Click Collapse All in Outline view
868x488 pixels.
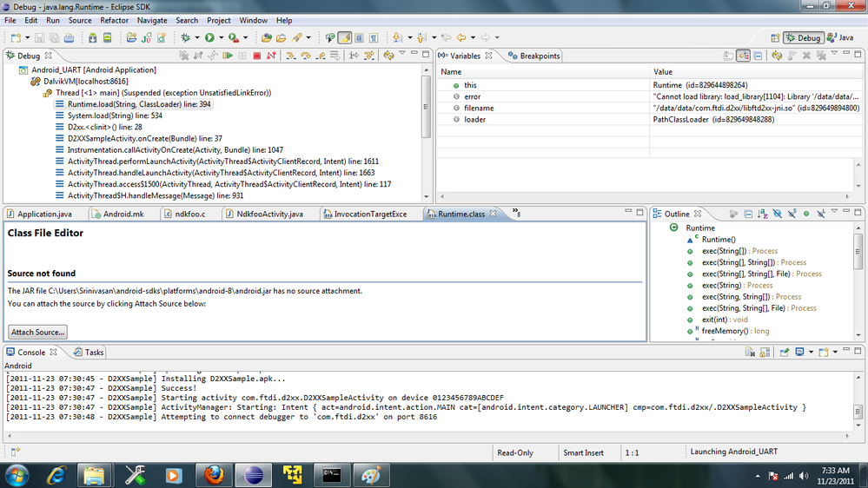pyautogui.click(x=748, y=214)
